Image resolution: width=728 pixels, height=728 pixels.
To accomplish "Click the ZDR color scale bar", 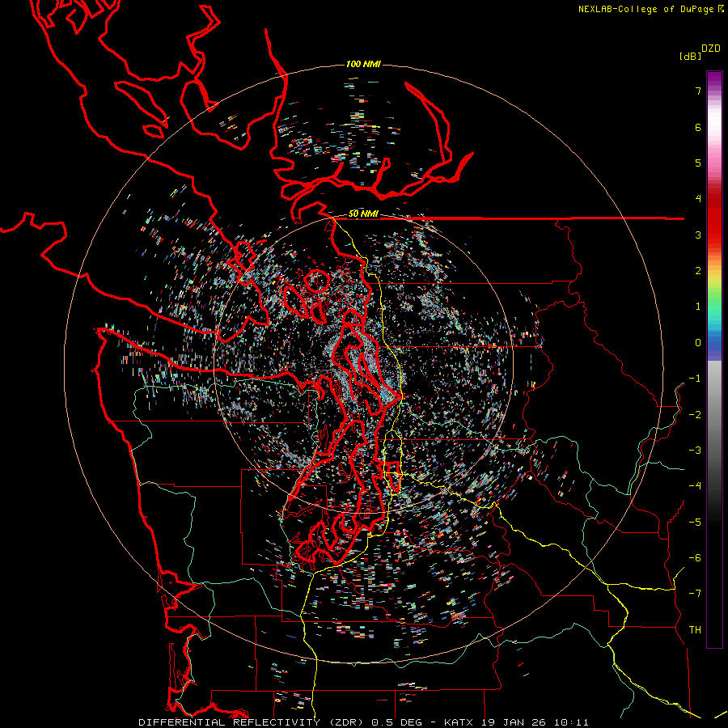I will coord(714,359).
